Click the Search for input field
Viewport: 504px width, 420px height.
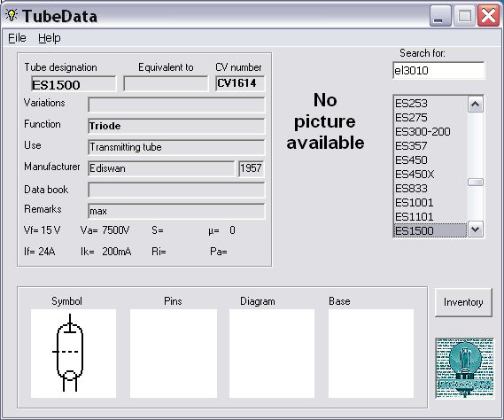click(x=438, y=70)
